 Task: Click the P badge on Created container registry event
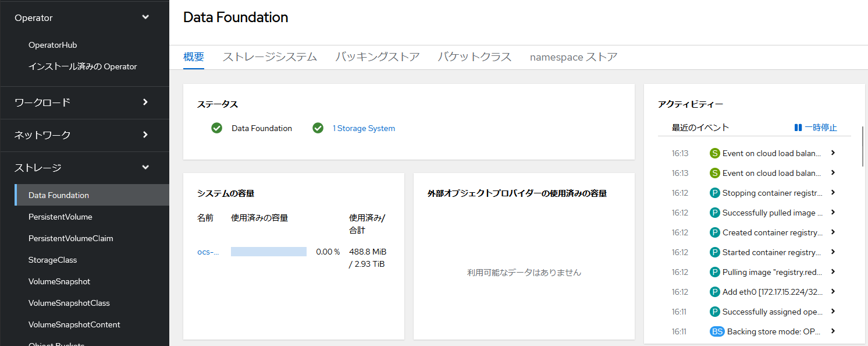click(715, 232)
